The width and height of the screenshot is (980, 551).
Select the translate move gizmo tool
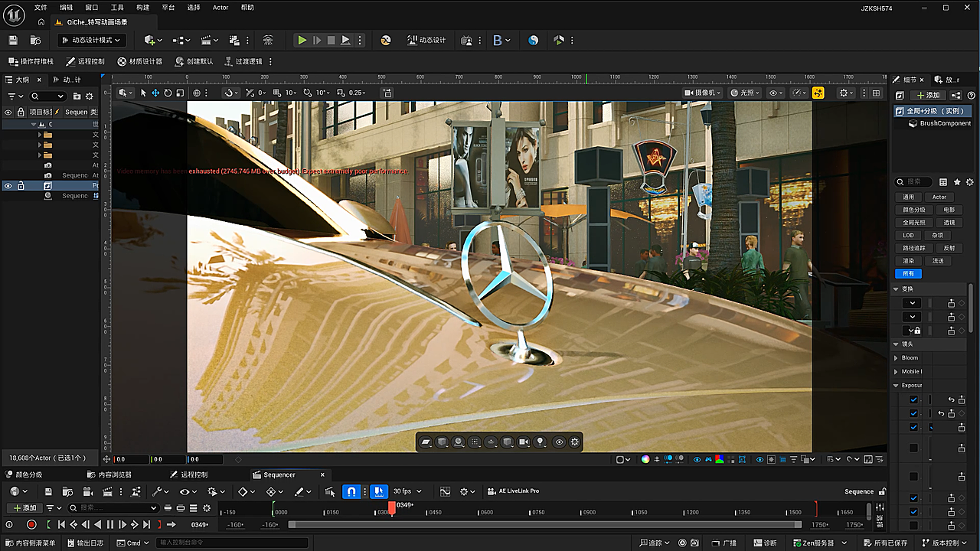[155, 93]
